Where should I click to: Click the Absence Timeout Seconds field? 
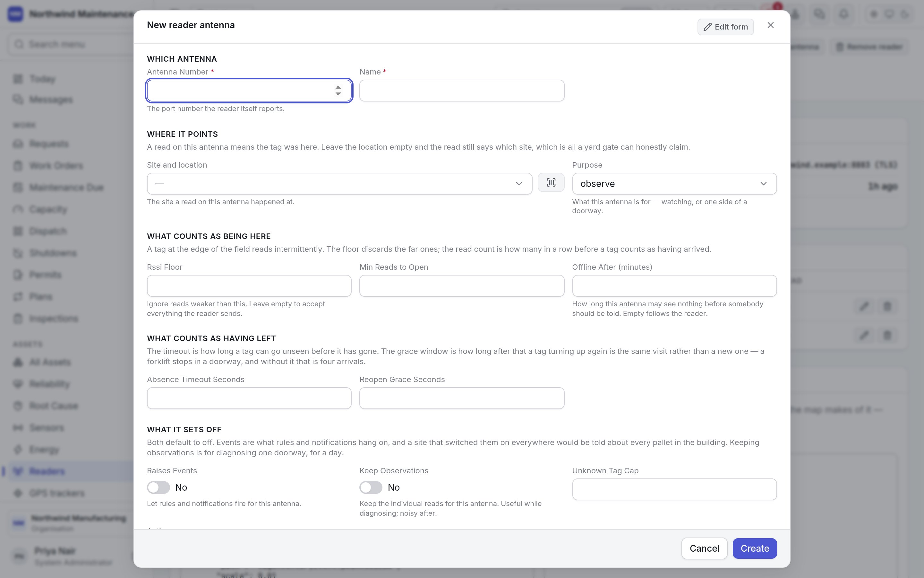[249, 398]
